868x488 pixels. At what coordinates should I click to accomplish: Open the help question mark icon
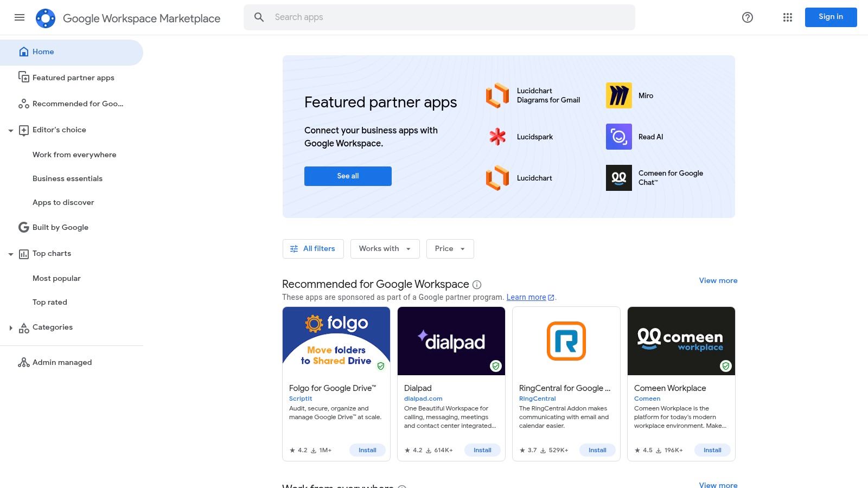[748, 17]
